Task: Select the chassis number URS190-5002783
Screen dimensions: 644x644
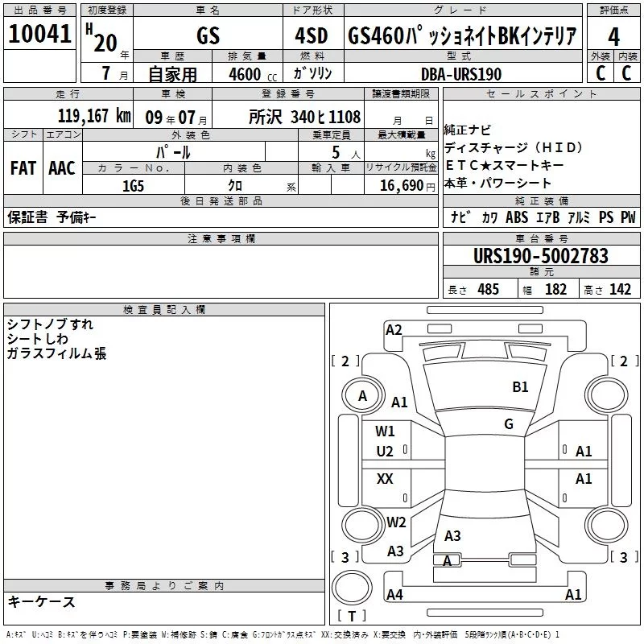Action: tap(541, 256)
